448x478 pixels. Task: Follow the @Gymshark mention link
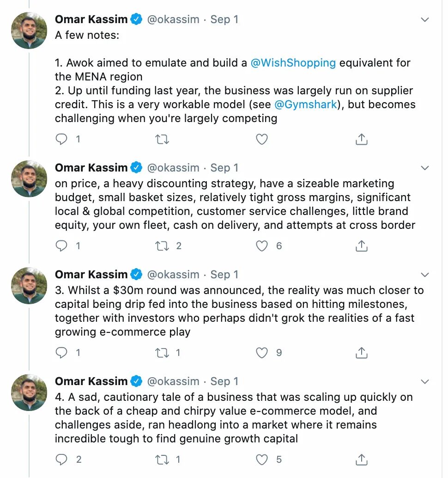coord(307,104)
